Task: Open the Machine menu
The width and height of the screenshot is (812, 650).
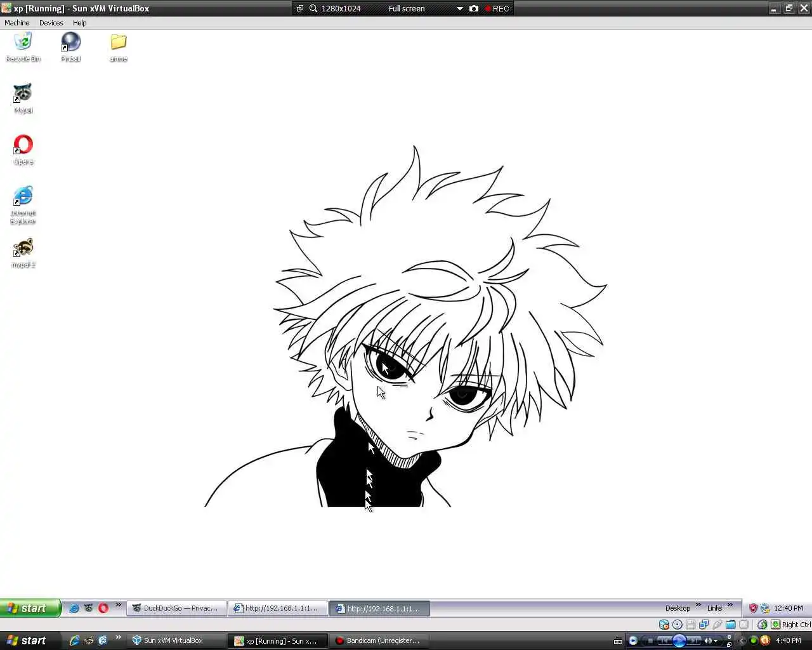Action: coord(17,23)
